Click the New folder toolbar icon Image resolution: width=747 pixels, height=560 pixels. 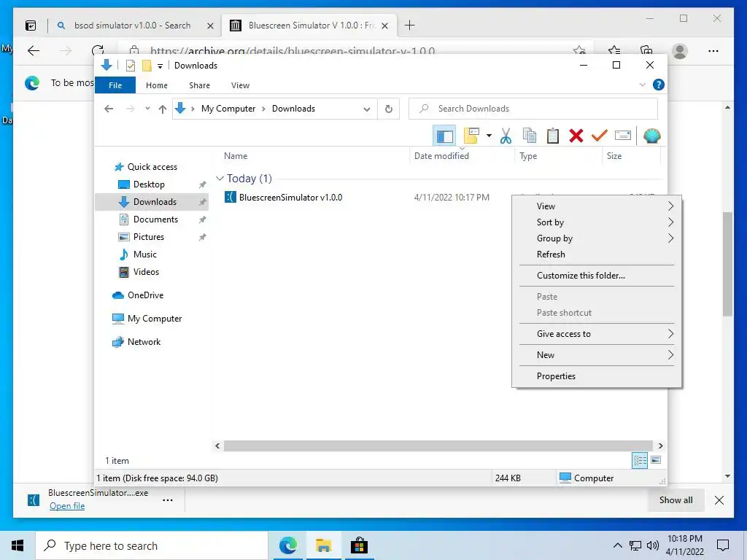pos(471,136)
